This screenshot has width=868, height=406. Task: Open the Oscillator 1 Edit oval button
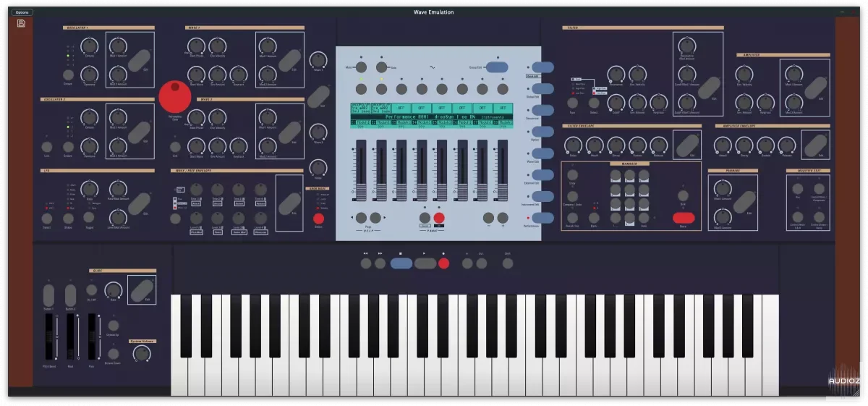[139, 60]
